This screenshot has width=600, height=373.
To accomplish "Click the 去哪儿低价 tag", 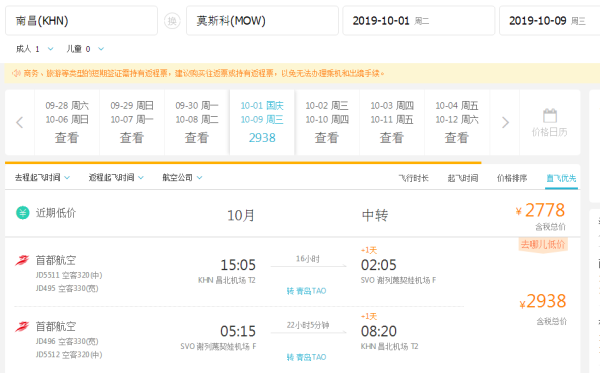I will (x=543, y=244).
